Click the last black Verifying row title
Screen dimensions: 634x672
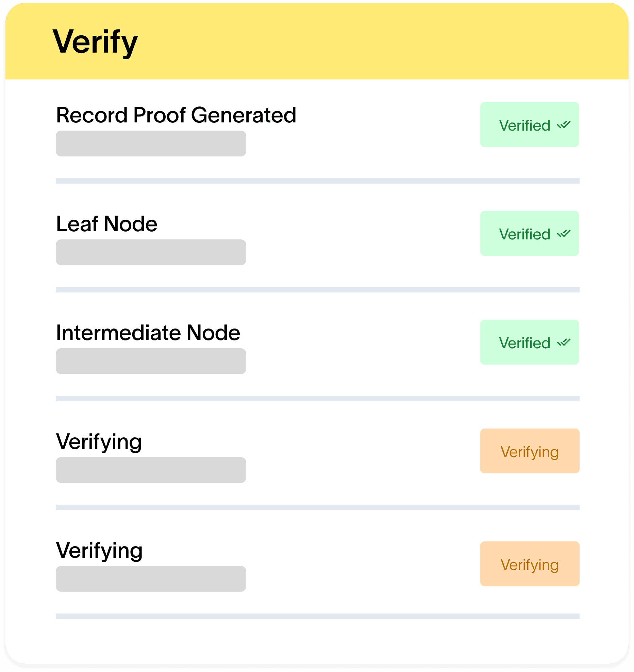pos(99,551)
